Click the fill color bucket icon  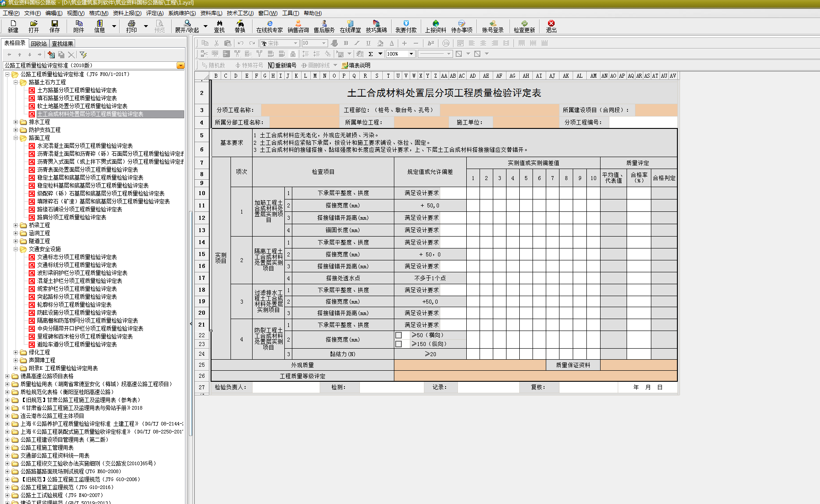click(x=380, y=43)
